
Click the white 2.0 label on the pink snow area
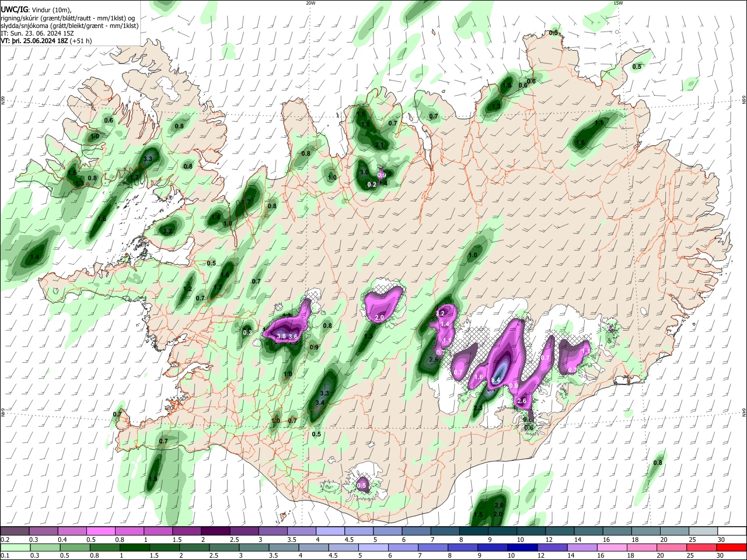[x=379, y=318]
